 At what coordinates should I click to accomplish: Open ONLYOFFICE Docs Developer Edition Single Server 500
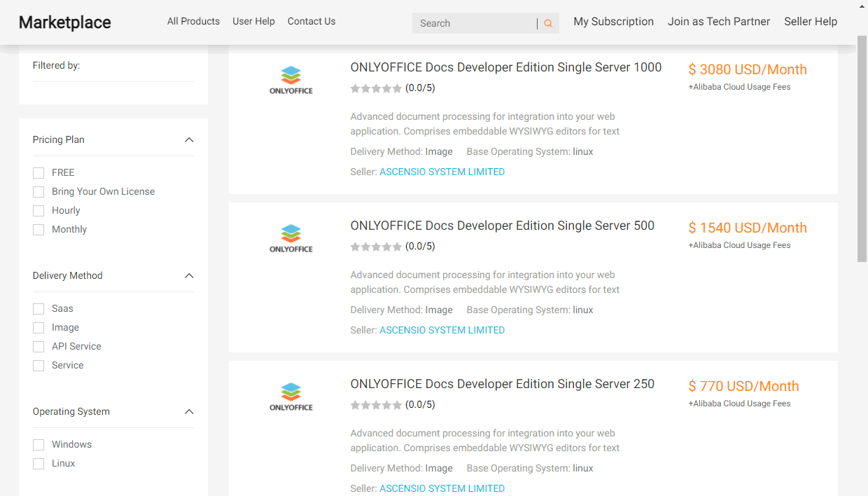tap(502, 226)
